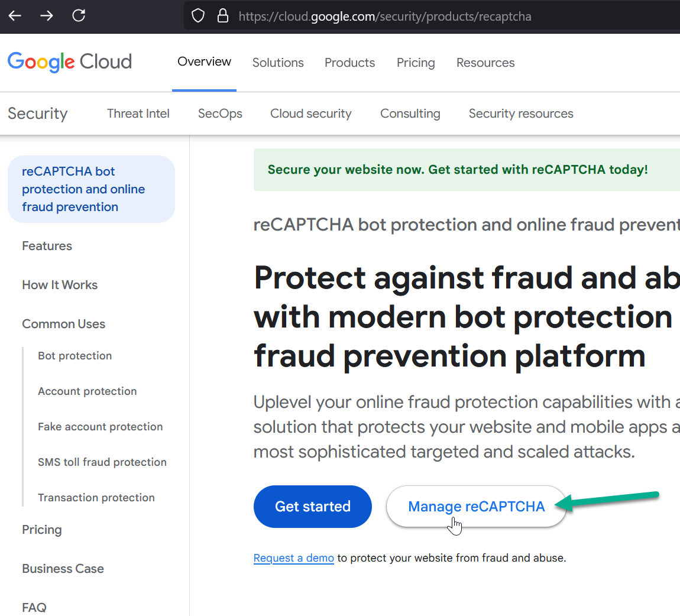Select the Overview tab
The image size is (680, 616).
[204, 62]
